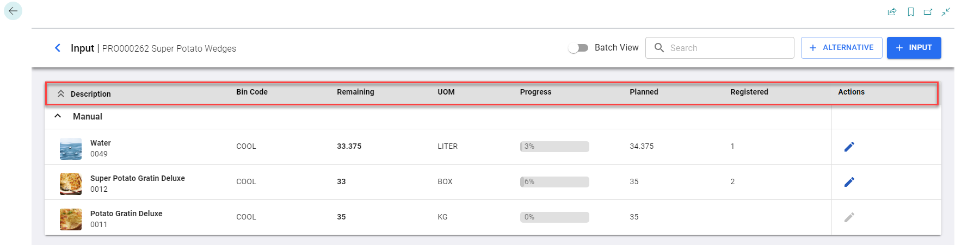Click the Potato Gratin Deluxe pencil icon
Viewport: 980px width, 245px height.
point(849,217)
